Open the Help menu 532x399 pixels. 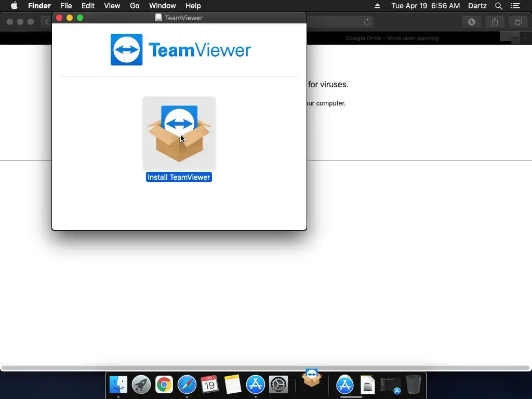pos(193,6)
